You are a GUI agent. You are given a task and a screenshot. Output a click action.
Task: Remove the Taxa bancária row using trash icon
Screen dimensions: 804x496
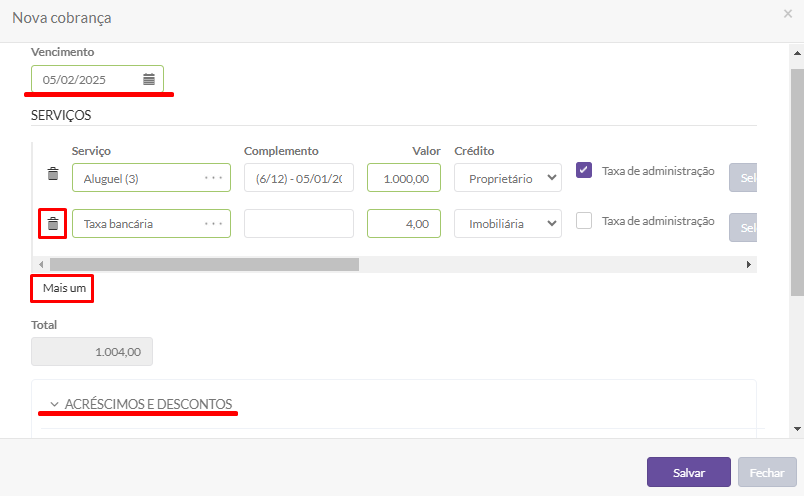click(53, 223)
